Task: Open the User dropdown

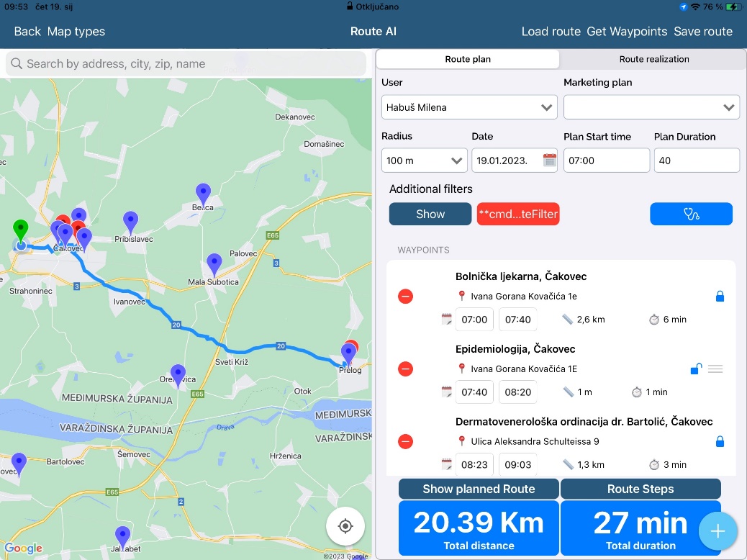Action: (x=469, y=107)
